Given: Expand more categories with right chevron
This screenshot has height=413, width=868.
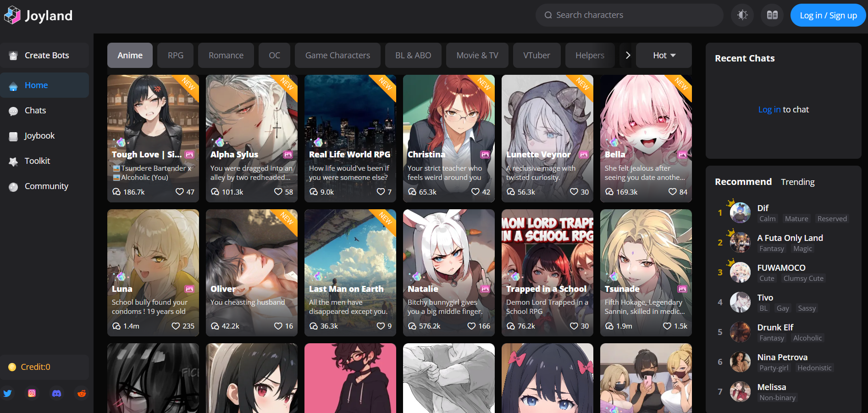Looking at the screenshot, I should point(628,56).
